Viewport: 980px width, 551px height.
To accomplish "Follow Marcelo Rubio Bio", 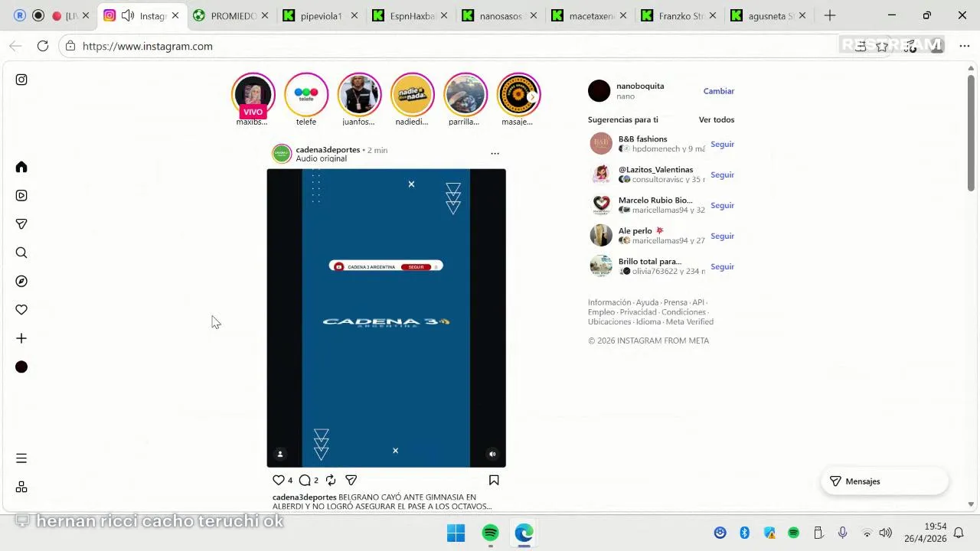I will [722, 205].
